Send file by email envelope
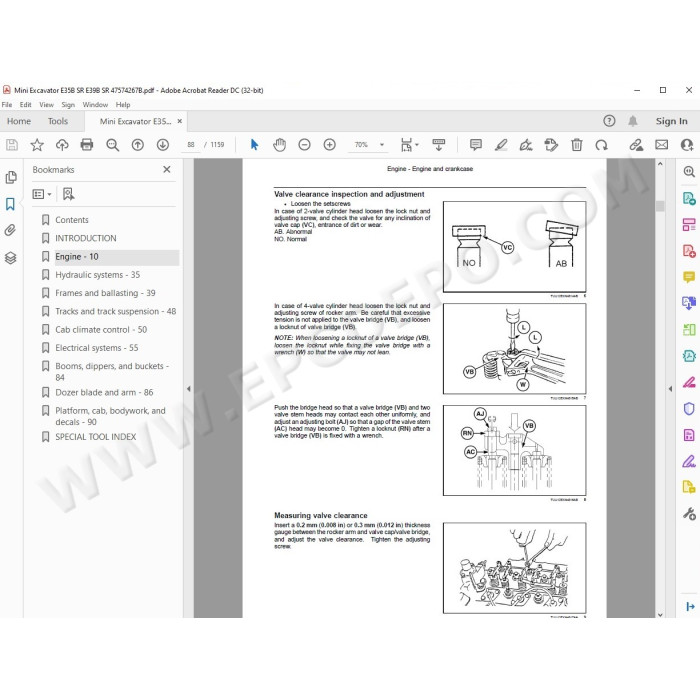 (662, 145)
